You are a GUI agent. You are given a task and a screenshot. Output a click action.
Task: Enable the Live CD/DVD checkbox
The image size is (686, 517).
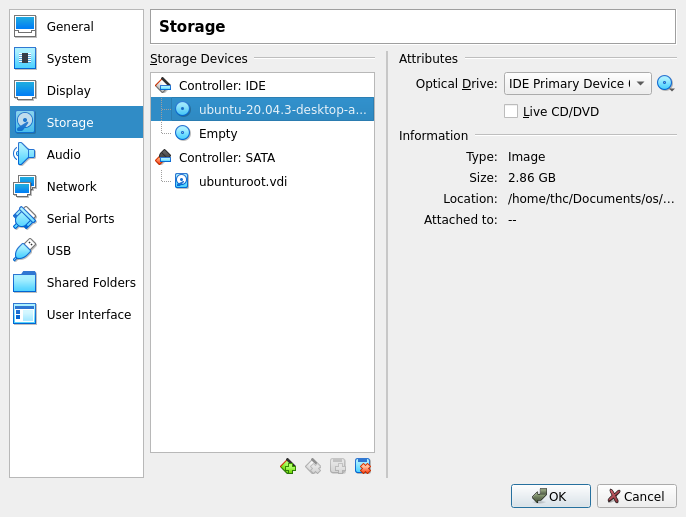point(511,111)
